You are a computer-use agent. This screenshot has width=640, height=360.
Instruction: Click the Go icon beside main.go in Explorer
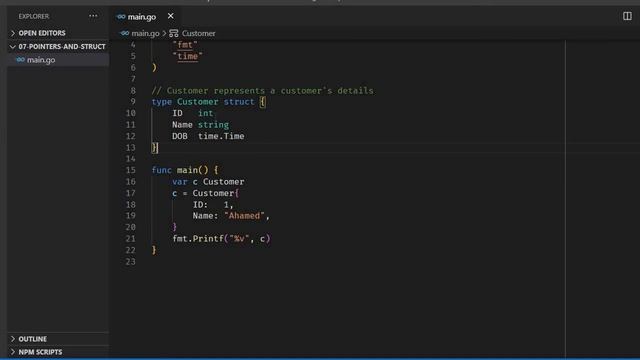(x=20, y=60)
